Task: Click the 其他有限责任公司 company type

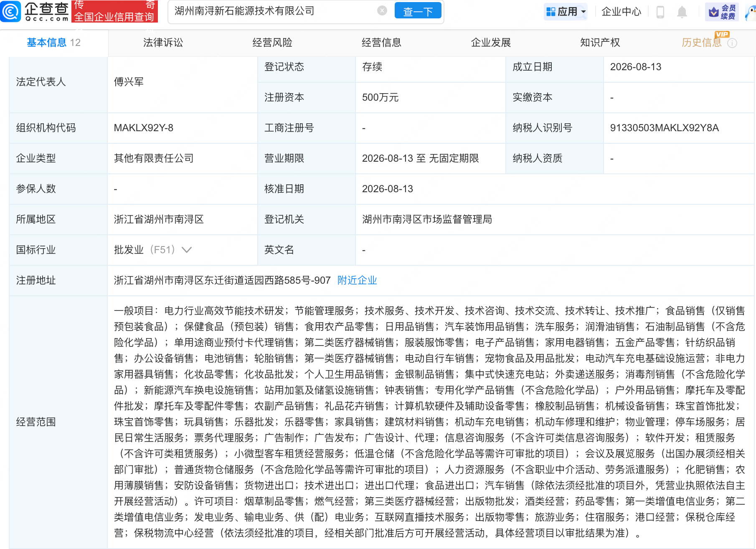Action: pyautogui.click(x=154, y=158)
